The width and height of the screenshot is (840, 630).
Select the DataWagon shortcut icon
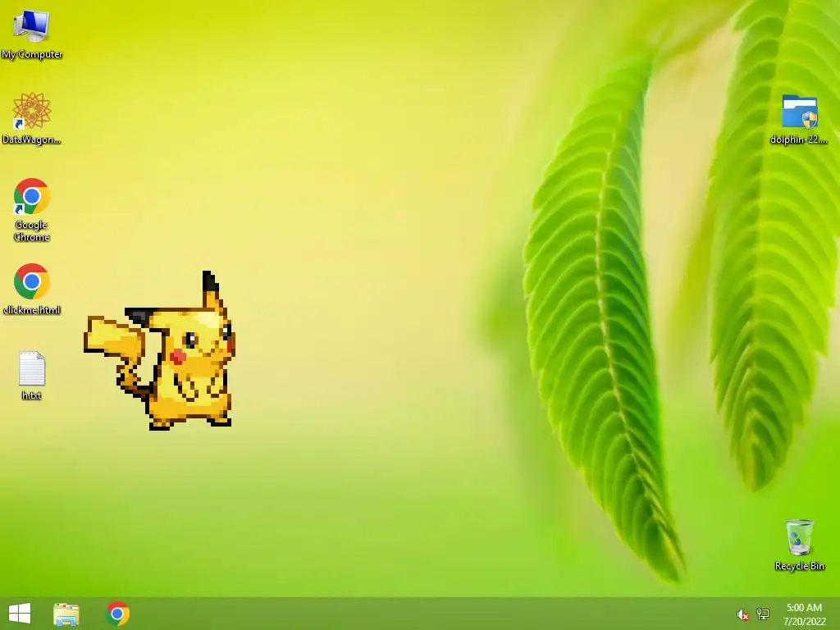point(32,111)
